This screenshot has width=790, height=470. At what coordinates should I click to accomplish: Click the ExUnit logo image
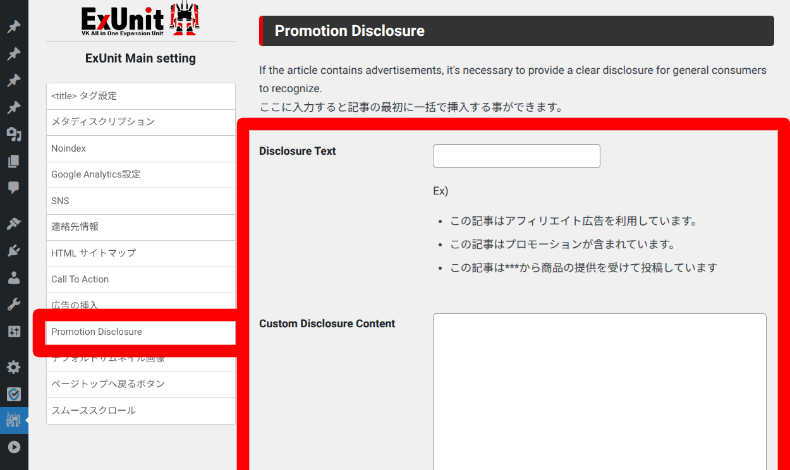pyautogui.click(x=139, y=20)
